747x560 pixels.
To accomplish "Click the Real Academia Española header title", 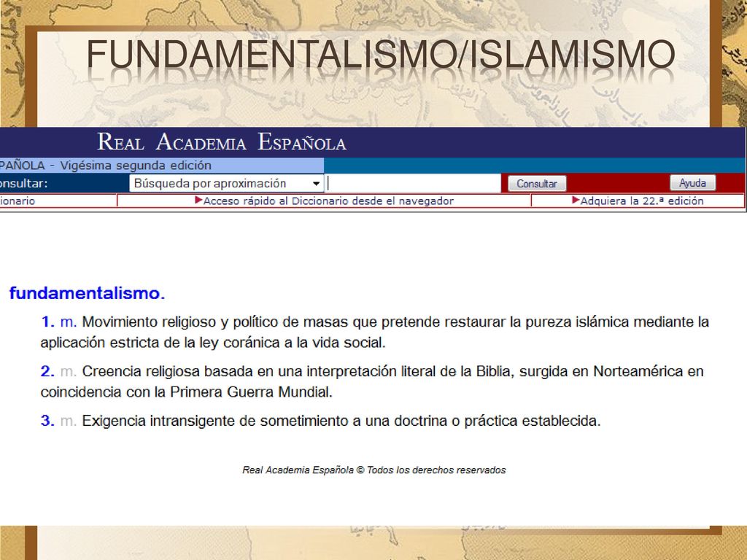I will 222,142.
